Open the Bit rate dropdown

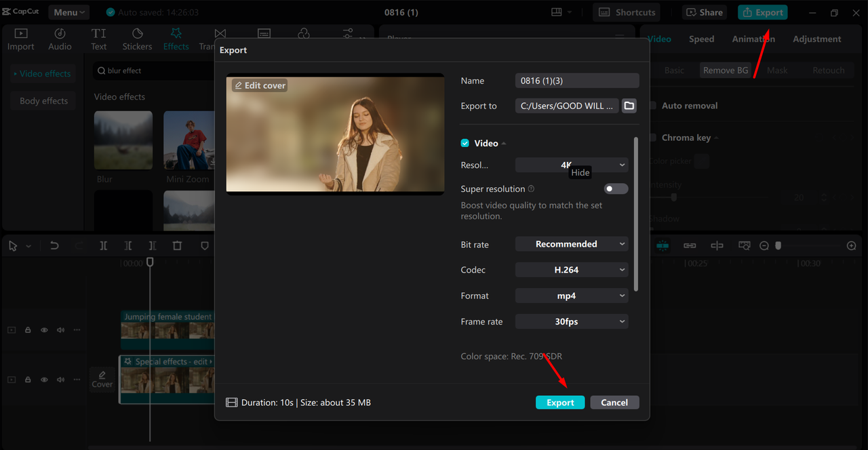click(x=572, y=244)
